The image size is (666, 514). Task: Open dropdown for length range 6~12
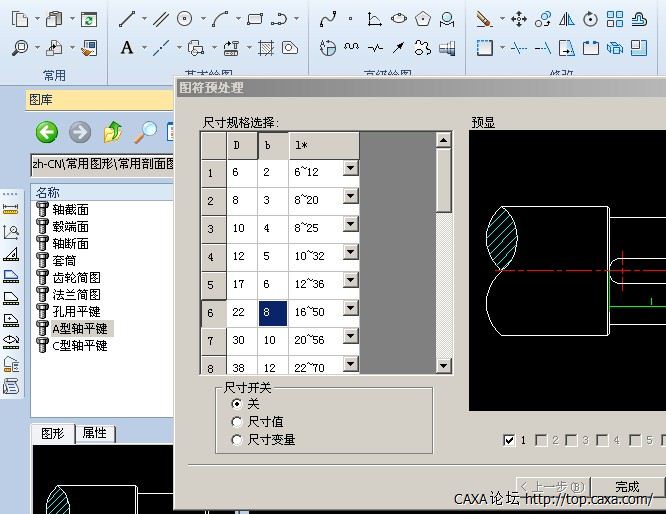coord(350,169)
